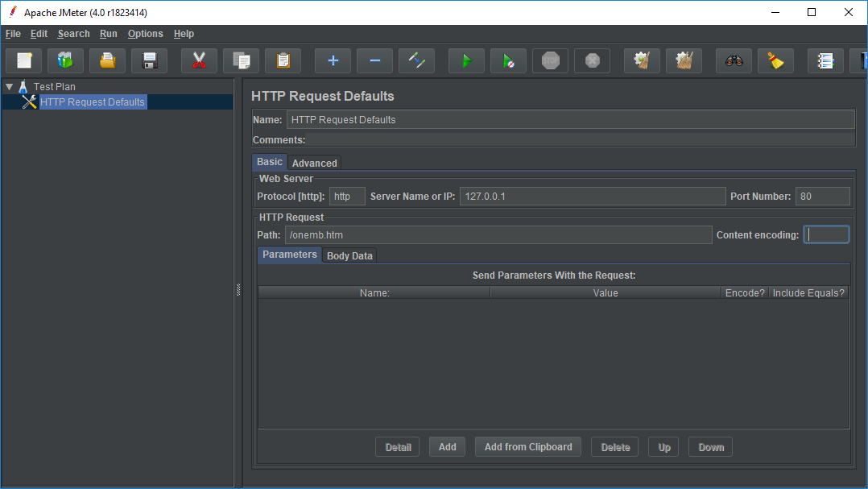Viewport: 868px width, 489px height.
Task: Click the Paste clipboard icon
Action: point(283,60)
